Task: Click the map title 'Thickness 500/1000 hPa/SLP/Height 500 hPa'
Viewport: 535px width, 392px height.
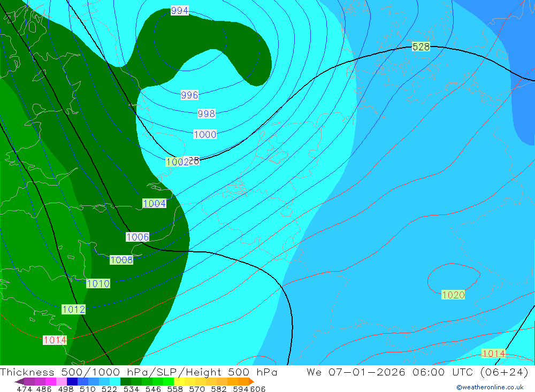Action: pos(139,372)
